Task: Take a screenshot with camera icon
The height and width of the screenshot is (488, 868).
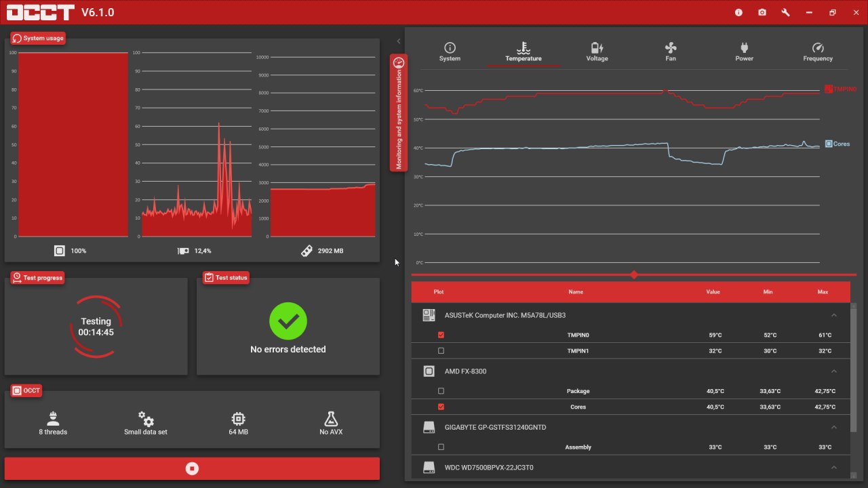Action: [x=762, y=12]
